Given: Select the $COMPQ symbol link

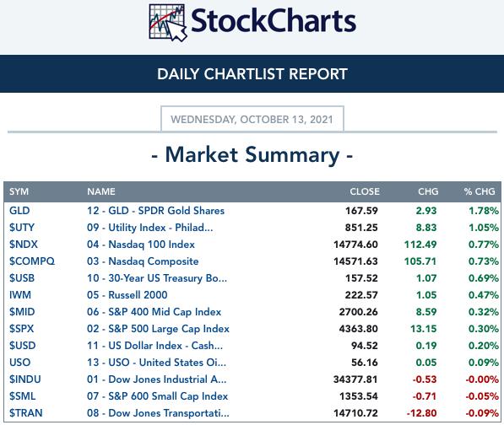Looking at the screenshot, I should coord(32,261).
